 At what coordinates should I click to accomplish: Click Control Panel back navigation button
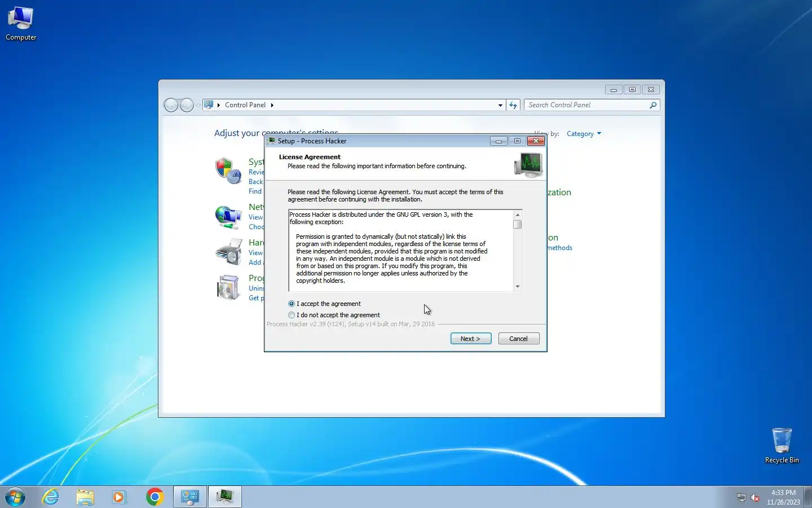pyautogui.click(x=171, y=105)
